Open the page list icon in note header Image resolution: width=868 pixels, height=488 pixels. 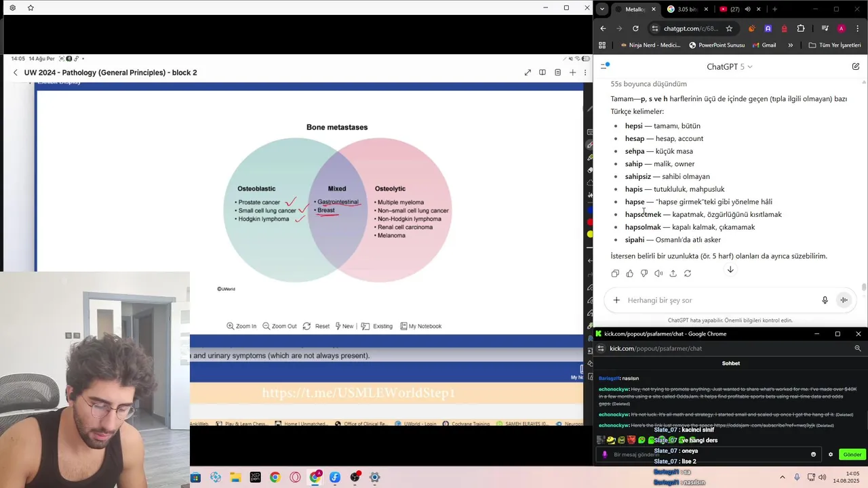pyautogui.click(x=558, y=73)
